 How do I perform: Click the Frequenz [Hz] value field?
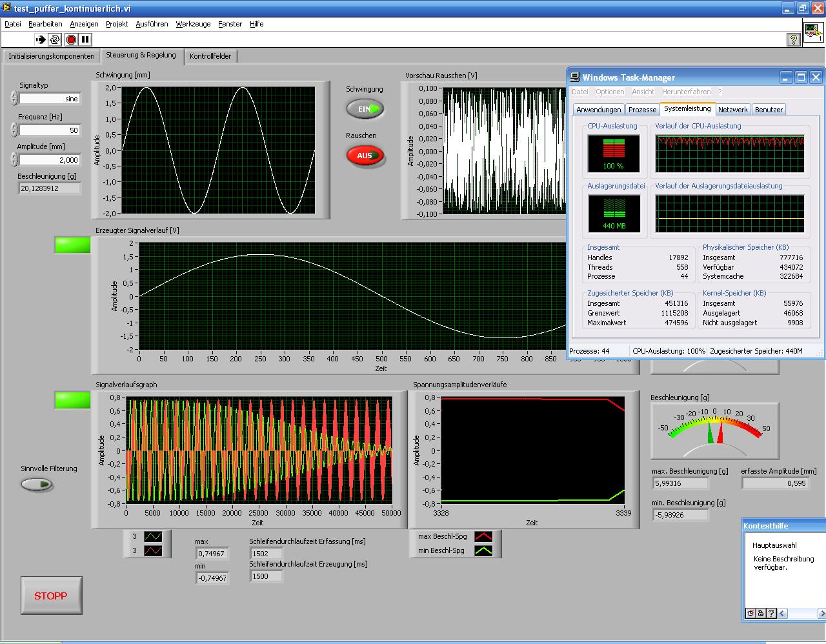pos(50,130)
